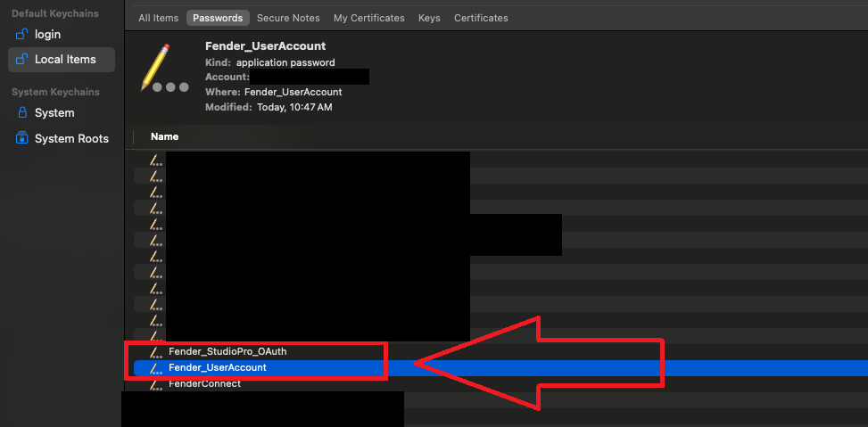Switch to the My Certificates tab
868x427 pixels.
(368, 18)
